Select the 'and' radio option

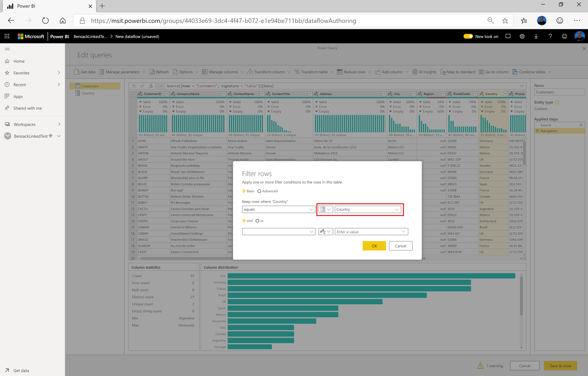pyautogui.click(x=244, y=221)
